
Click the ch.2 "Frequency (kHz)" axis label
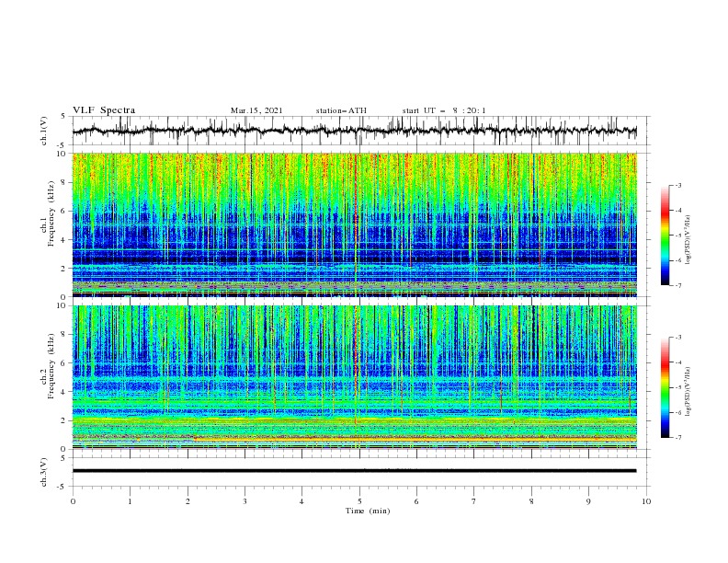click(x=51, y=366)
